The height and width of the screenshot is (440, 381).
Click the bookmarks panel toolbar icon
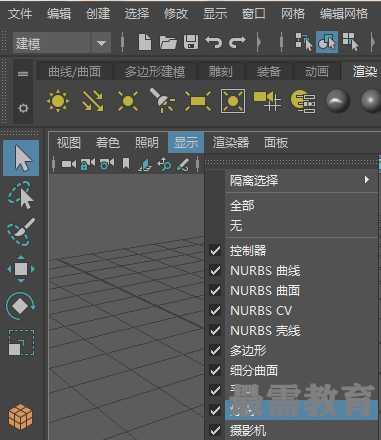(x=126, y=164)
